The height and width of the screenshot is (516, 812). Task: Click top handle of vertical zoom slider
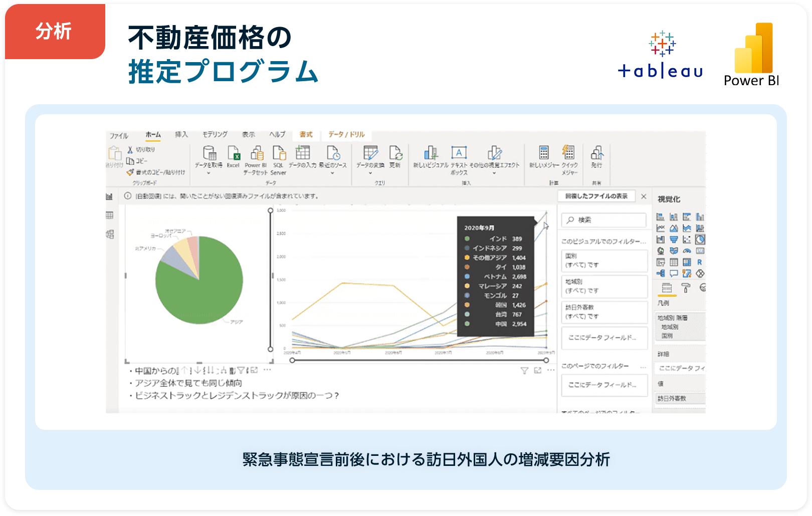[x=271, y=210]
